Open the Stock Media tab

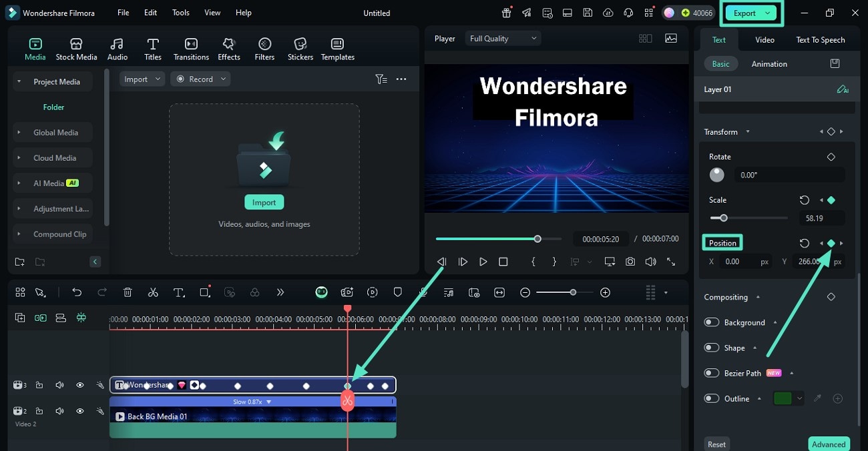click(x=76, y=49)
